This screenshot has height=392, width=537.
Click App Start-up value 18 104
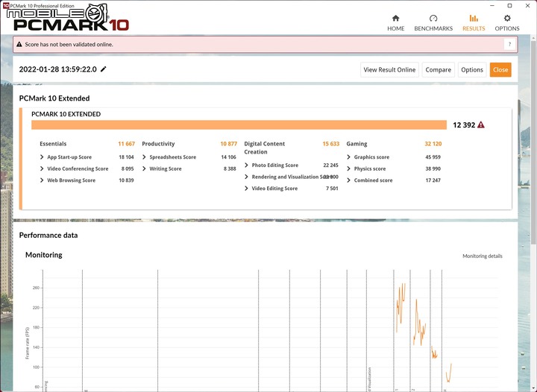[x=126, y=157]
